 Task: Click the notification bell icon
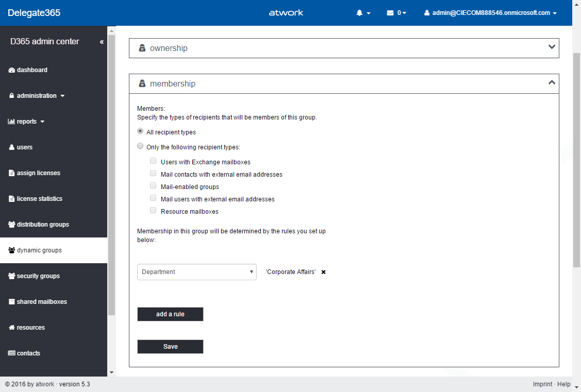coord(359,13)
